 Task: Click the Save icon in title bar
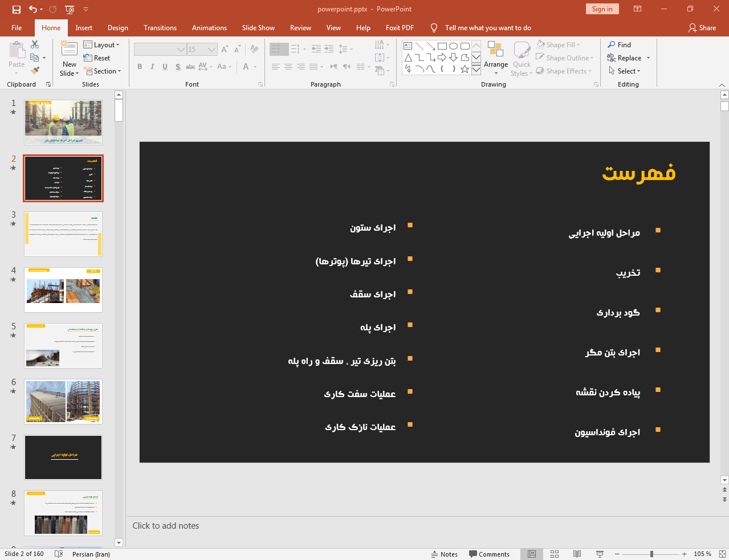(16, 9)
